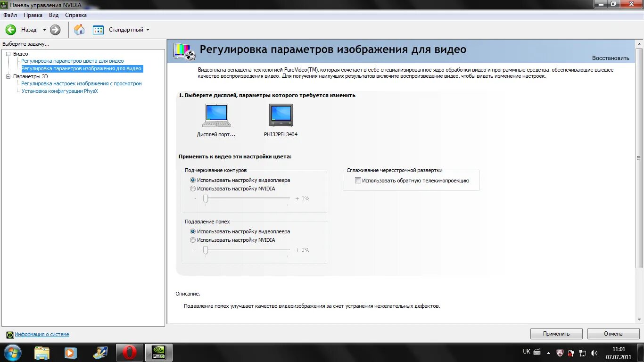Open Windows Explorer from taskbar

(x=42, y=353)
